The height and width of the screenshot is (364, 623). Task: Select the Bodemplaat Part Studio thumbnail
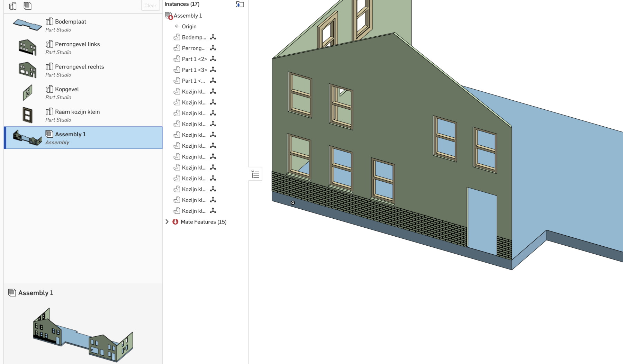[x=27, y=25]
